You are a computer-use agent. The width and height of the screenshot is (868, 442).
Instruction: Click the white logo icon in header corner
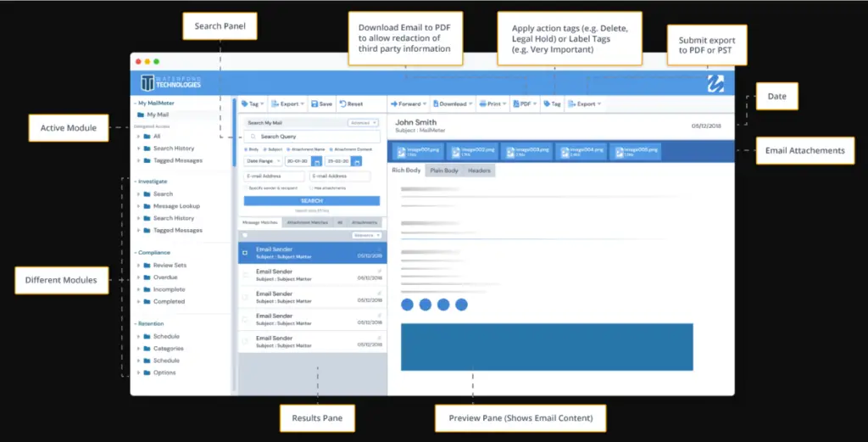[715, 83]
